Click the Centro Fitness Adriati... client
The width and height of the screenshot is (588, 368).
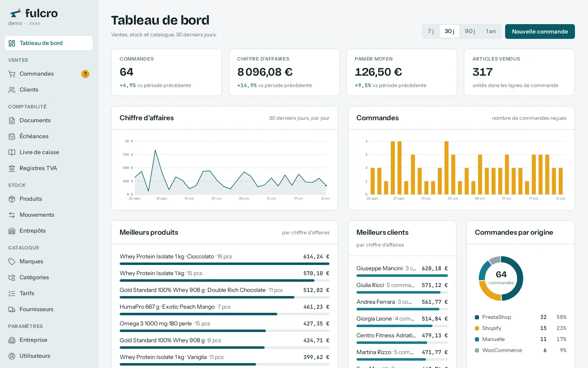[x=402, y=338]
